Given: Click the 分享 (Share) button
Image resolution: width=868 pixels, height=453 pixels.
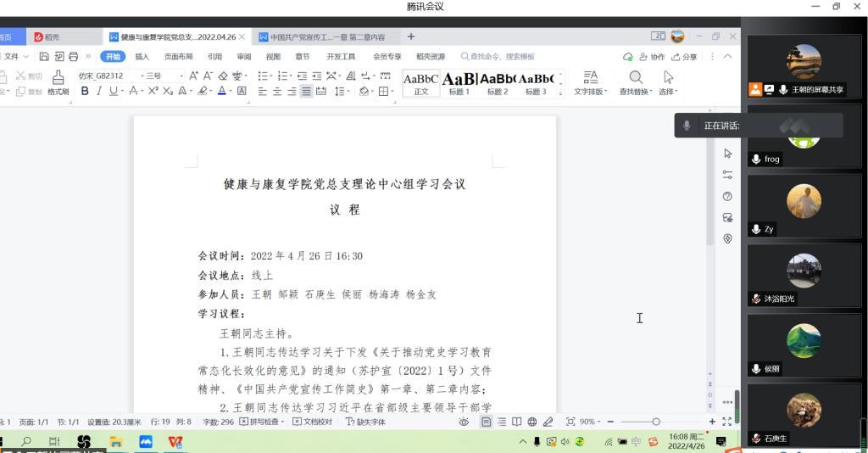Looking at the screenshot, I should click(x=685, y=57).
